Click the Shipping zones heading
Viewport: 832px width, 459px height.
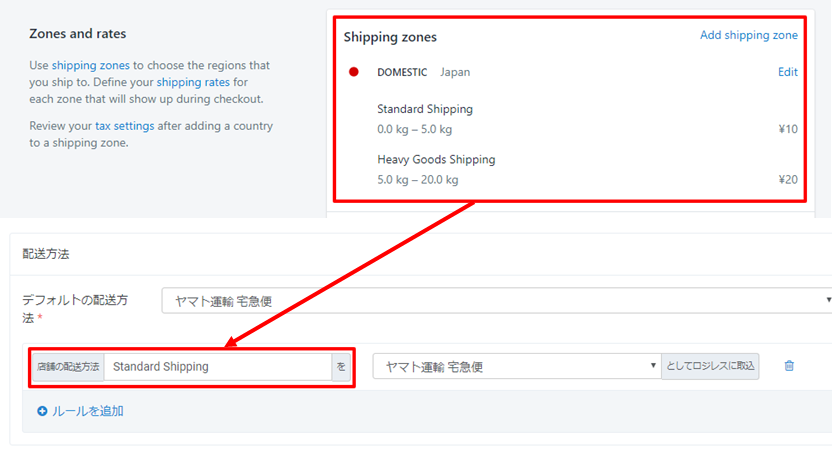[390, 37]
